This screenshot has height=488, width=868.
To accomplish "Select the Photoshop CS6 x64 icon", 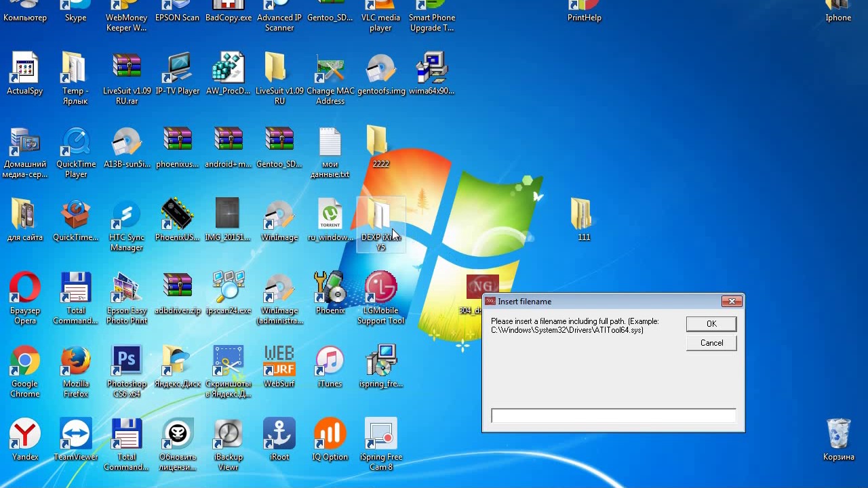I will pos(127,371).
